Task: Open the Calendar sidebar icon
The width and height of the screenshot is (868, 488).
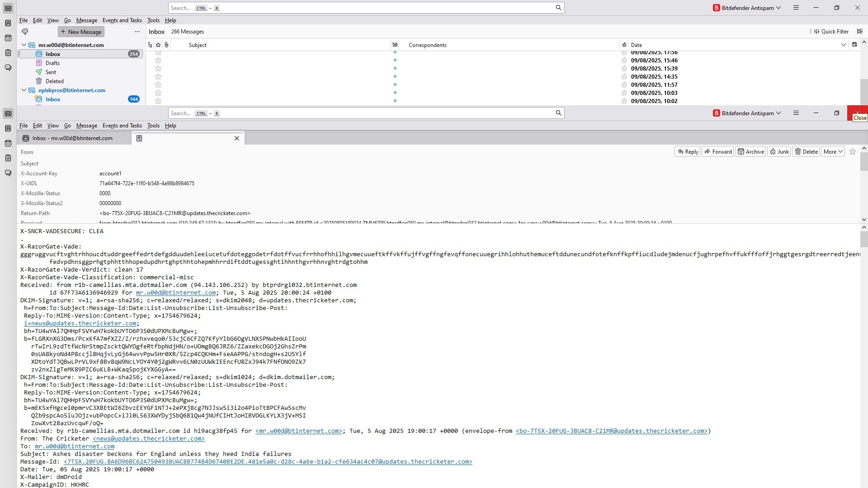Action: click(x=8, y=38)
